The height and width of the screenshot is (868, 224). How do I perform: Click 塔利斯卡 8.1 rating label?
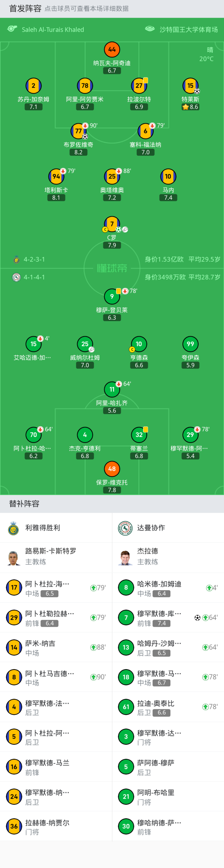point(56,198)
